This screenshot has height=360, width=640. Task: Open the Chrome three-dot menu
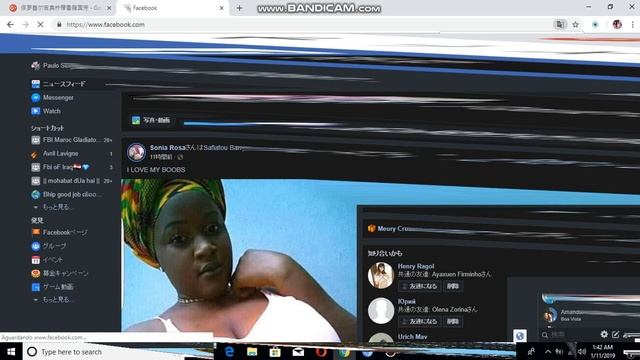pos(633,24)
